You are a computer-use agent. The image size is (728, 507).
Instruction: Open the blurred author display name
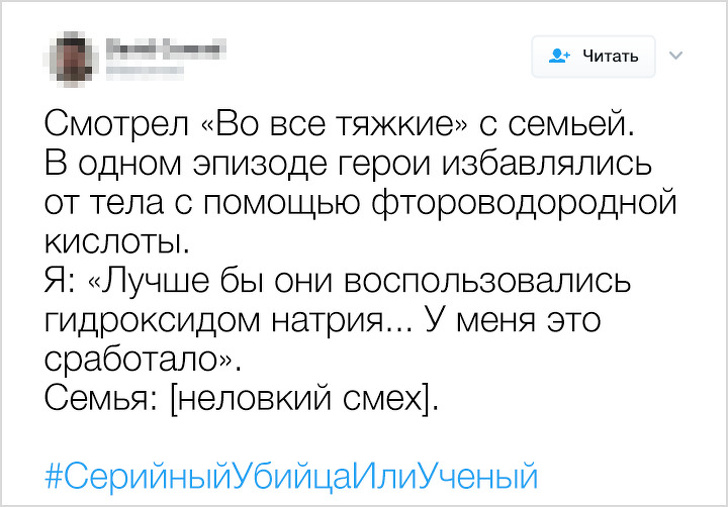tap(165, 46)
